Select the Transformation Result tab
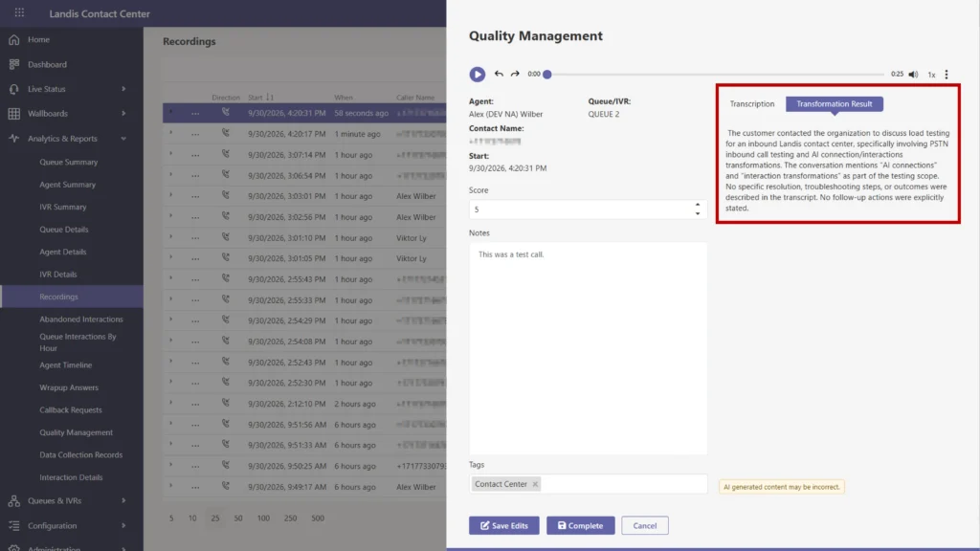The height and width of the screenshot is (551, 980). (834, 103)
